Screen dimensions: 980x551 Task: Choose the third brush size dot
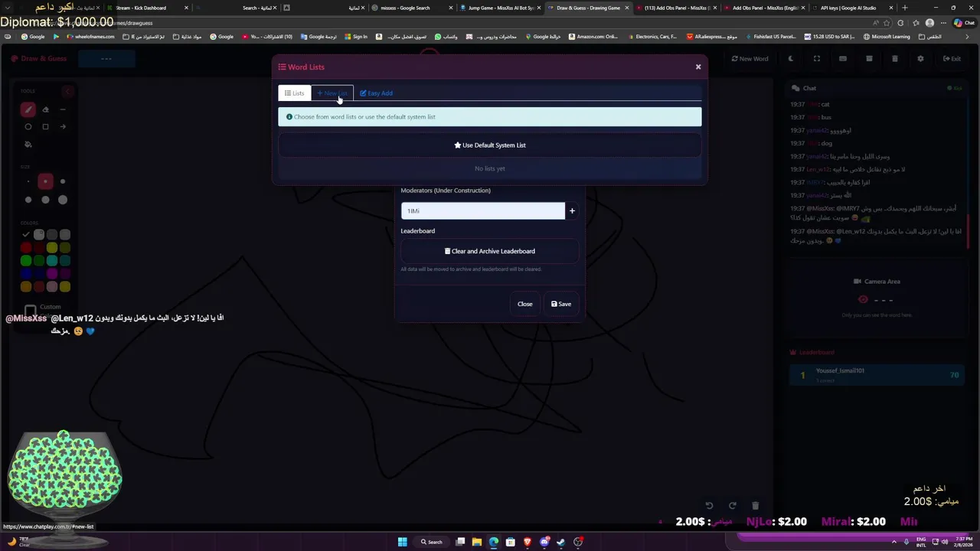tap(63, 181)
